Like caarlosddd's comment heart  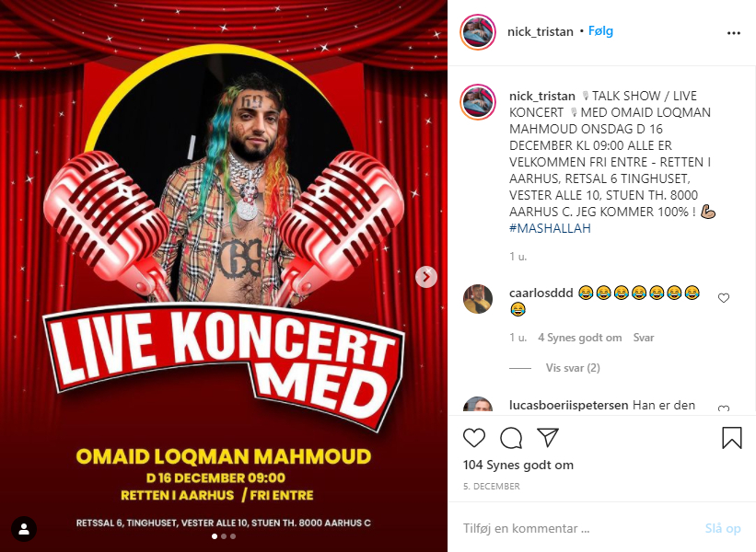tap(723, 298)
